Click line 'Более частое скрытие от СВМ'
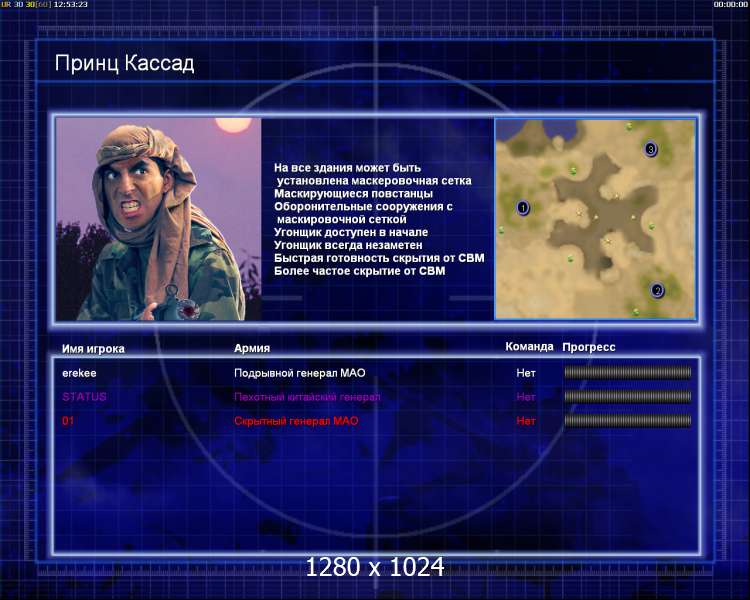750x600 pixels. tap(360, 271)
